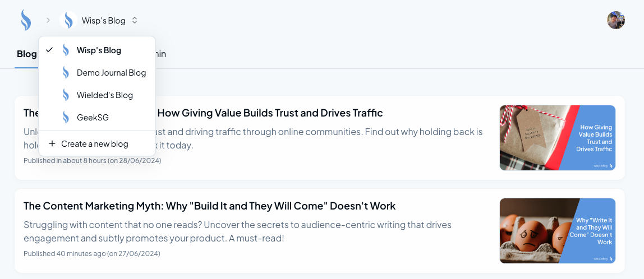644x279 pixels.
Task: Click the breadcrumb chevron arrow in the header
Action: (x=48, y=20)
